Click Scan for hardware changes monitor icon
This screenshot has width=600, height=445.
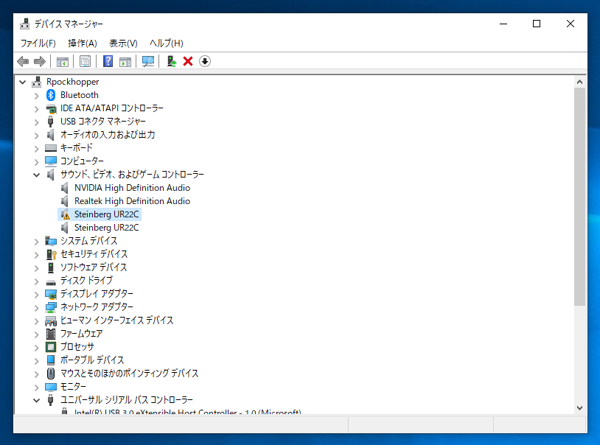pos(148,61)
